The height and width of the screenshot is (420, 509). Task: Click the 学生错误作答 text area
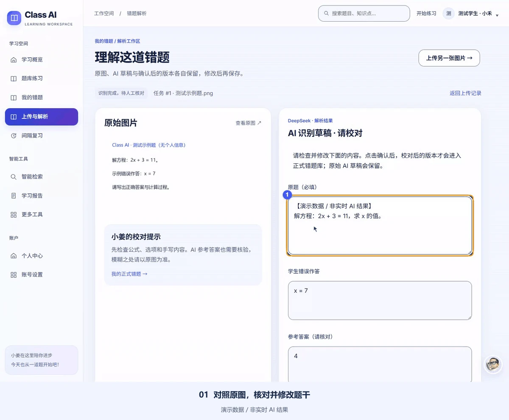point(380,300)
